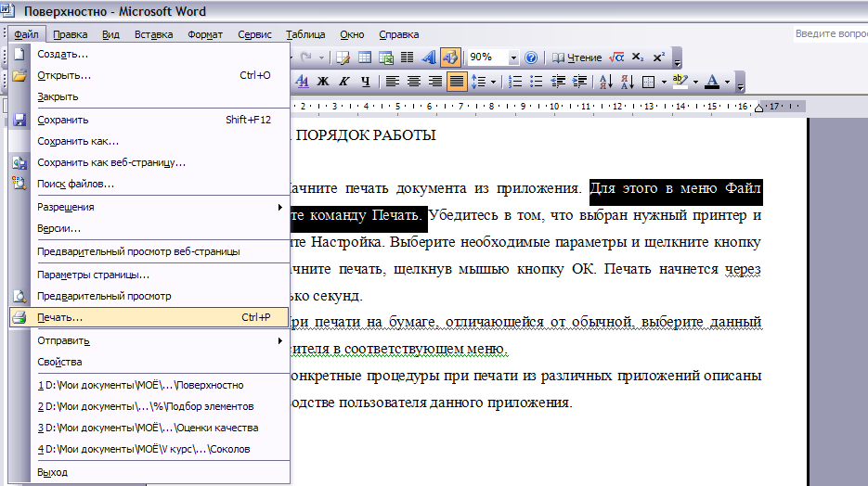Apply bulleted list formatting
The height and width of the screenshot is (486, 868).
tap(537, 82)
